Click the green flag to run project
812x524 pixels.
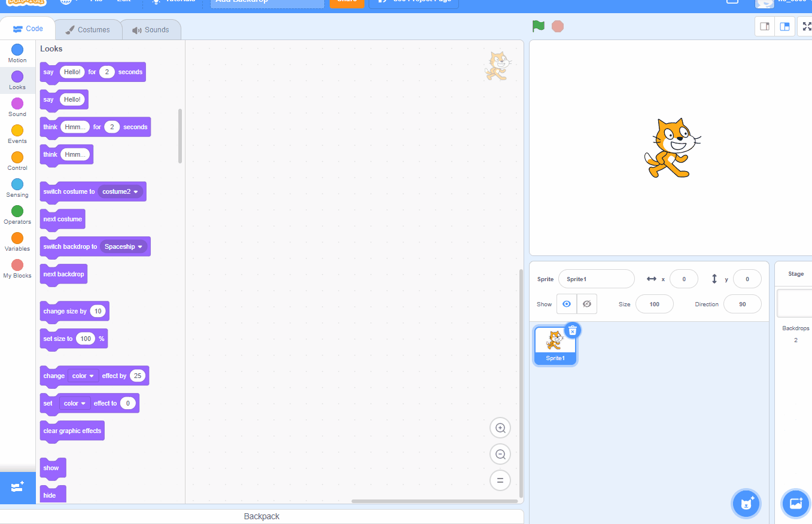(539, 26)
